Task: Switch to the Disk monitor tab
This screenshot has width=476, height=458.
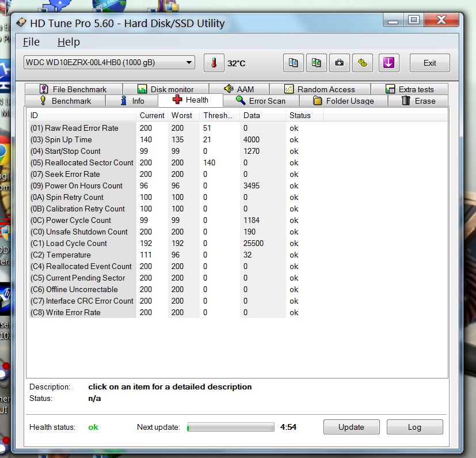Action: 166,89
